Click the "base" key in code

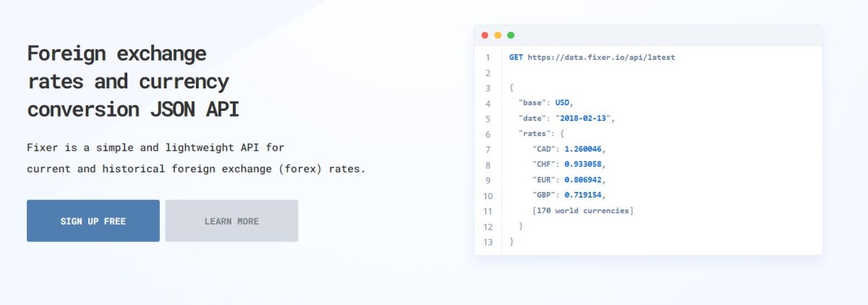click(x=534, y=103)
